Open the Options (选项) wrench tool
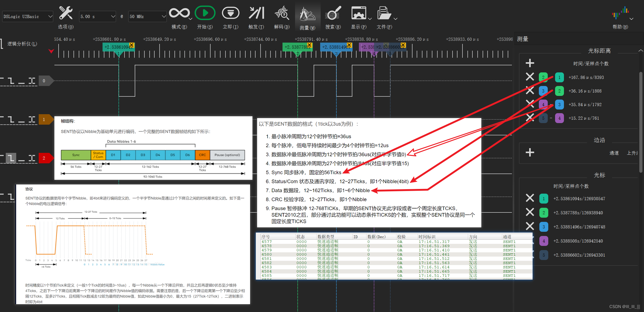This screenshot has width=644, height=312. 66,14
